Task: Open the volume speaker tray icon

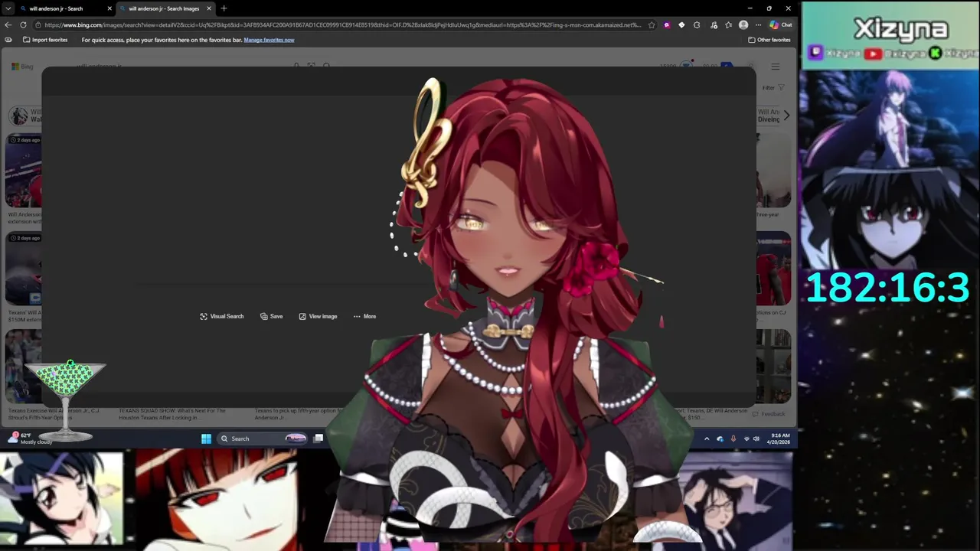Action: (x=756, y=439)
